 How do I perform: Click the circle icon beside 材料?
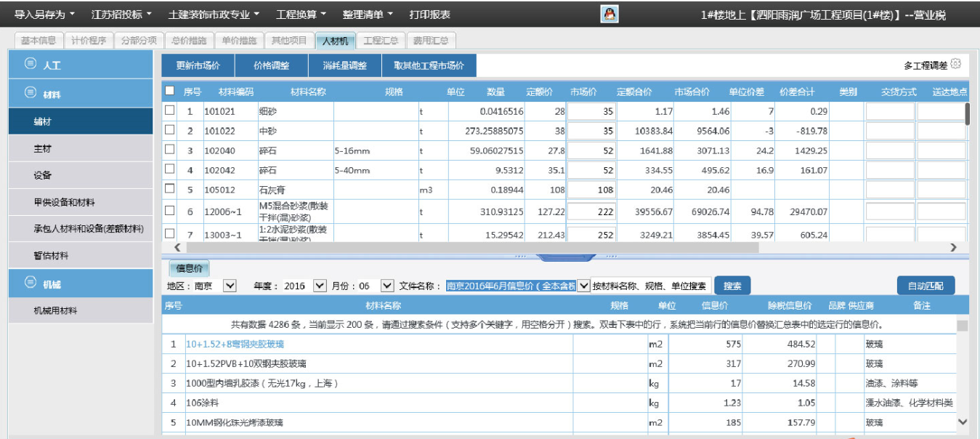point(31,93)
